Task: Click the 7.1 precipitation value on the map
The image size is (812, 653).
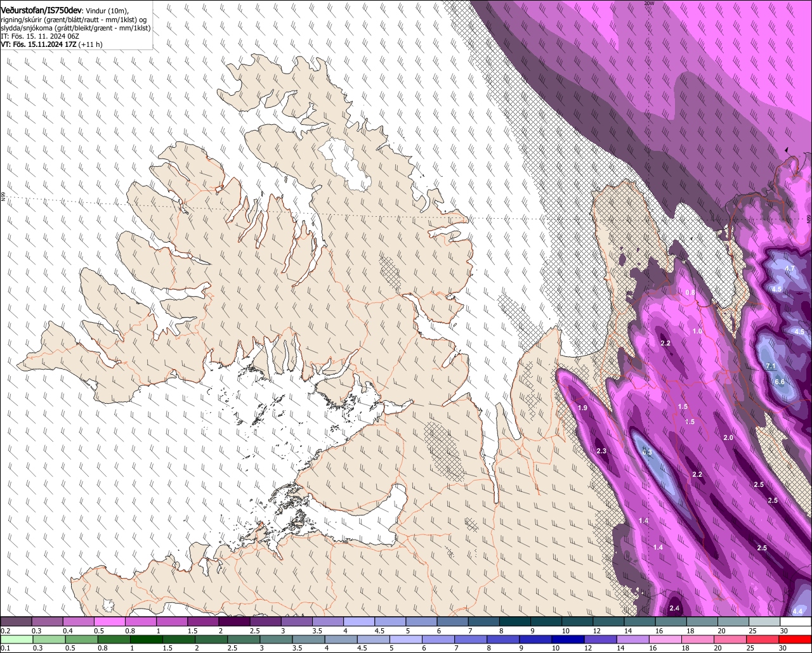Action: [x=771, y=366]
